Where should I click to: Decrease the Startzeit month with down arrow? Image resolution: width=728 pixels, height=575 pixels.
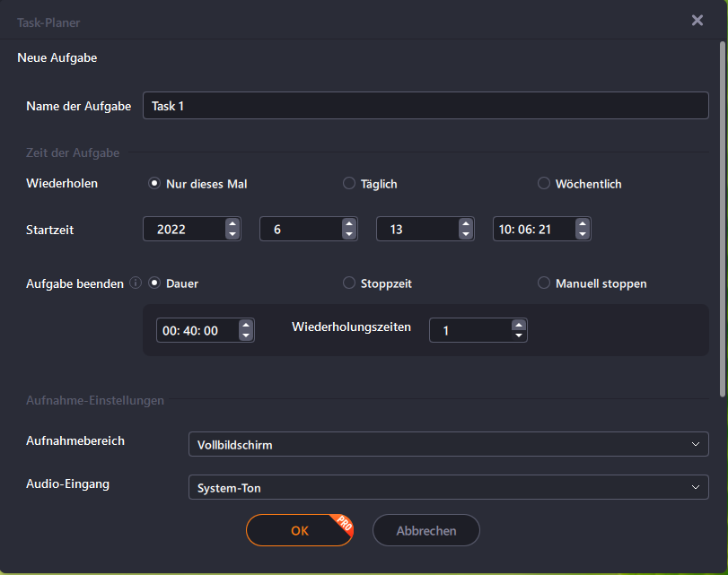click(x=348, y=235)
